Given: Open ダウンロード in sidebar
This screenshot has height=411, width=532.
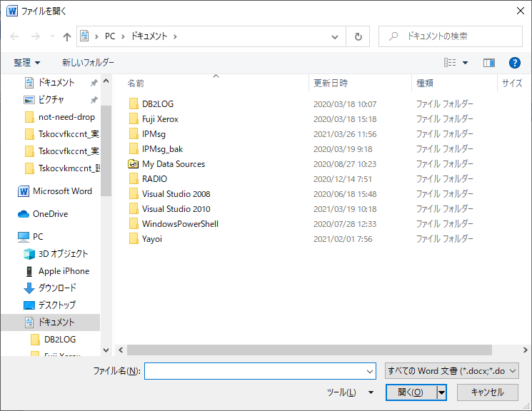Looking at the screenshot, I should [57, 288].
